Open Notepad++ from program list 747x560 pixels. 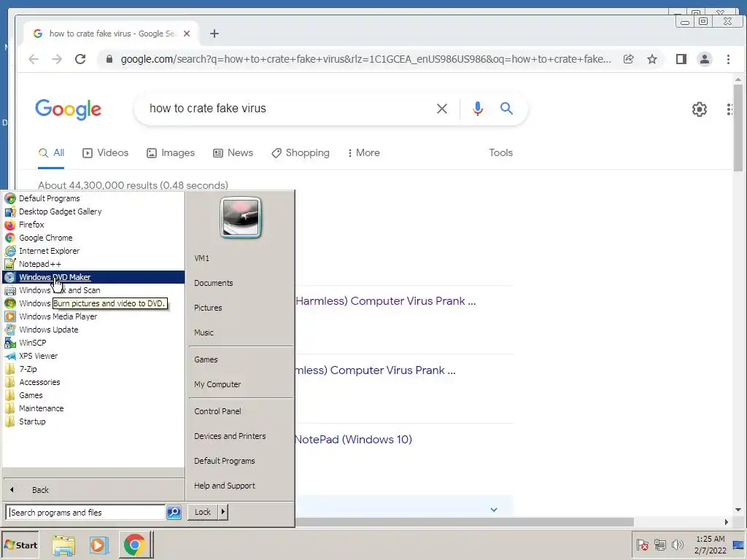tap(39, 264)
